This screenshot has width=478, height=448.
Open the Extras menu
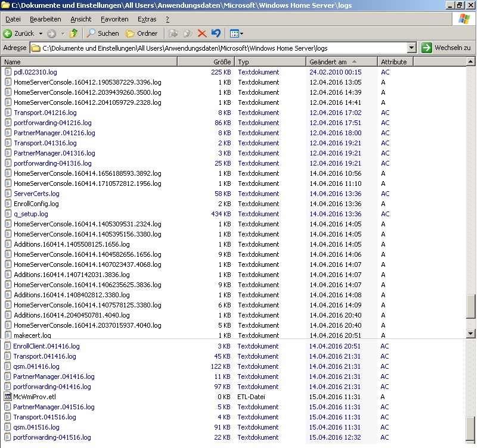tap(147, 19)
